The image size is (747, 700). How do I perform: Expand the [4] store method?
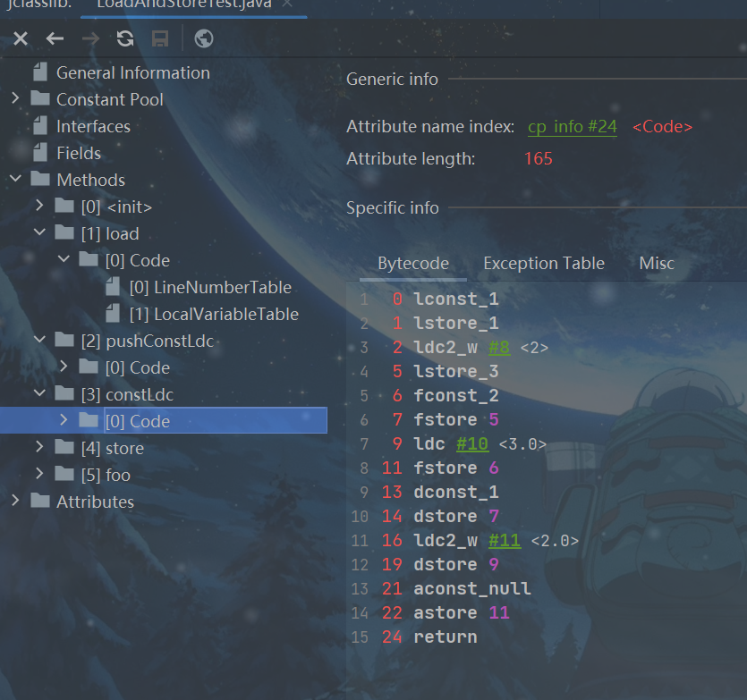point(39,448)
